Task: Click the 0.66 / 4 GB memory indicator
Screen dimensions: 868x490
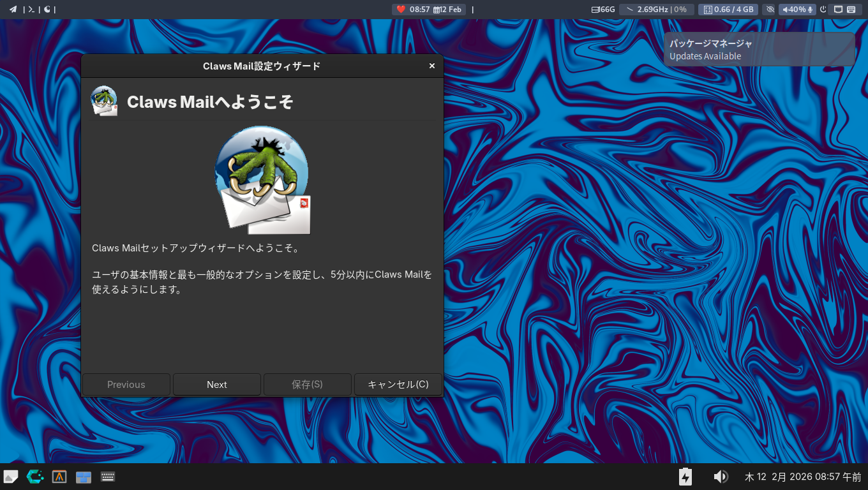Action: [728, 10]
